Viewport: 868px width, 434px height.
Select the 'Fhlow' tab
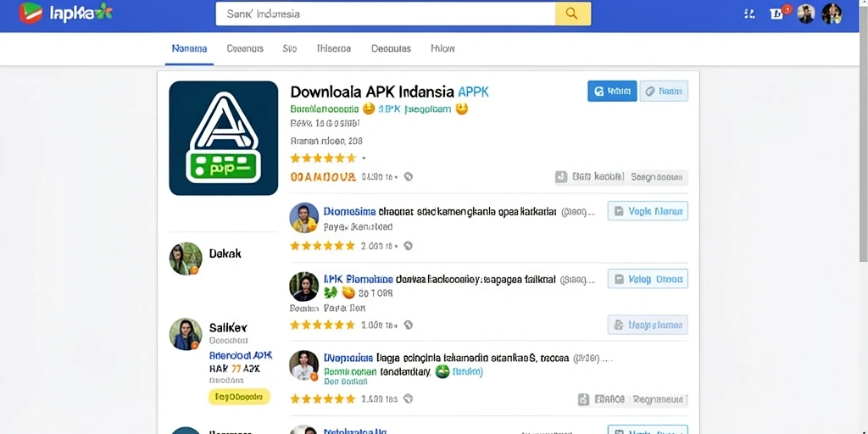coord(442,48)
